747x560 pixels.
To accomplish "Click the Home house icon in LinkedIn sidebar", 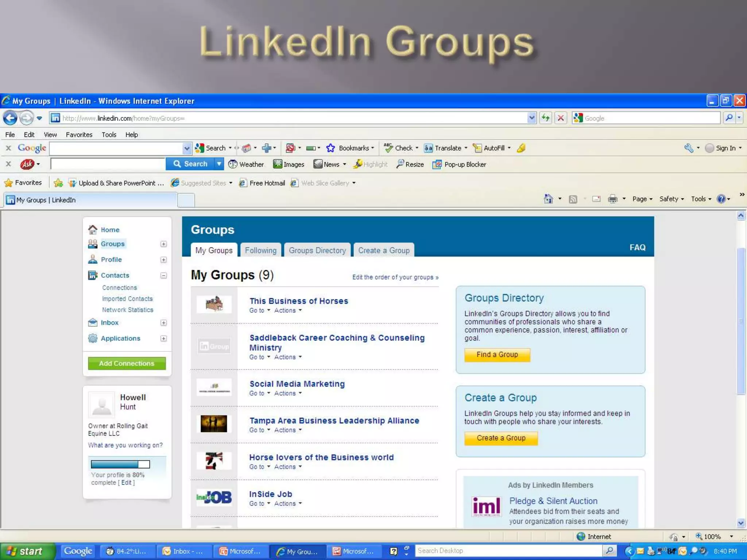I will (93, 229).
